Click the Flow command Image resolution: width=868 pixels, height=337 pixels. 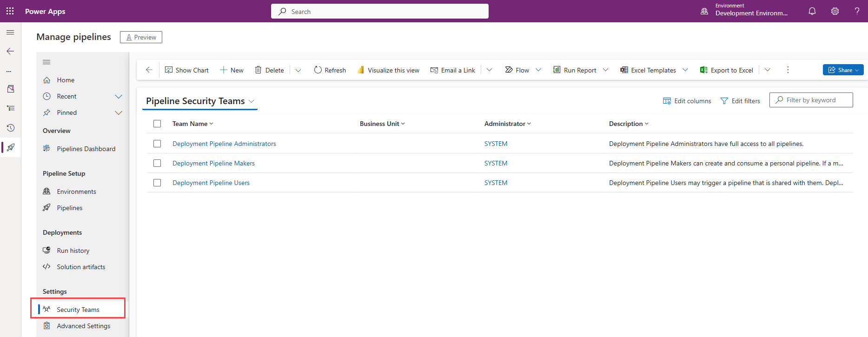click(517, 70)
